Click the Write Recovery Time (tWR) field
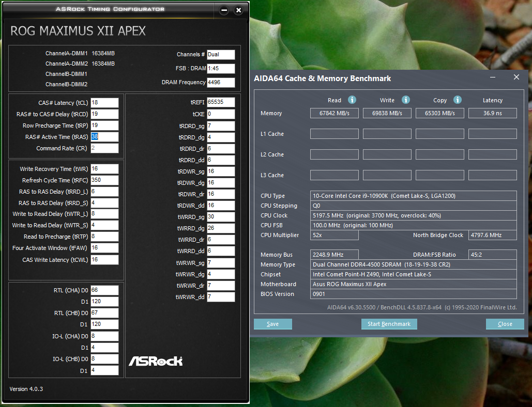Viewport: 532px width, 407px height. [x=104, y=169]
